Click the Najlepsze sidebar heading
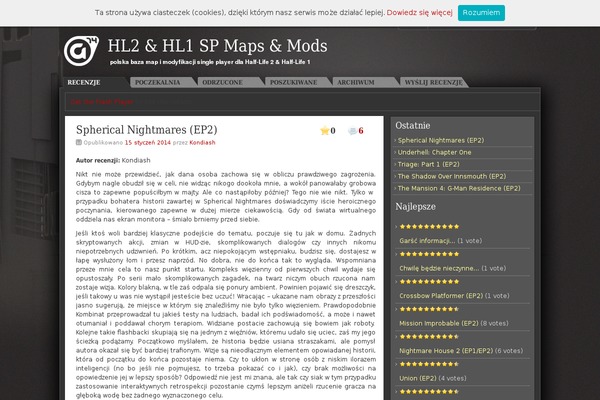This screenshot has height=400, width=600. pyautogui.click(x=416, y=207)
